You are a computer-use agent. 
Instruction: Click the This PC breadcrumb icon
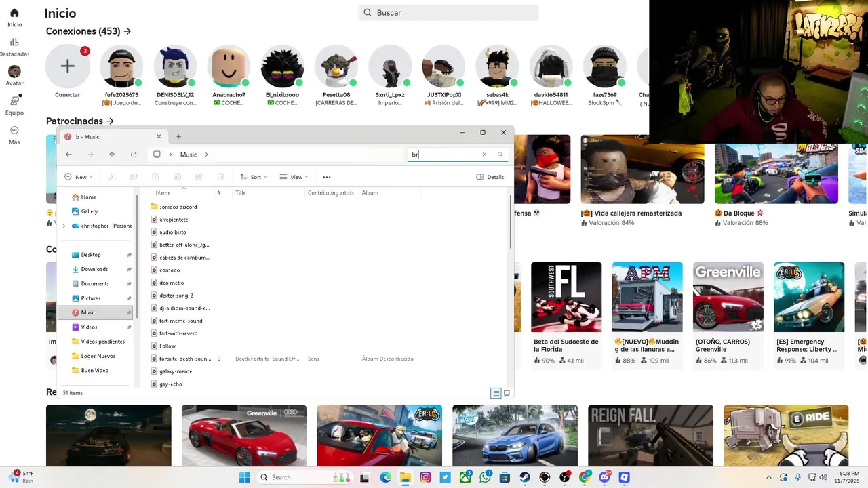[157, 155]
